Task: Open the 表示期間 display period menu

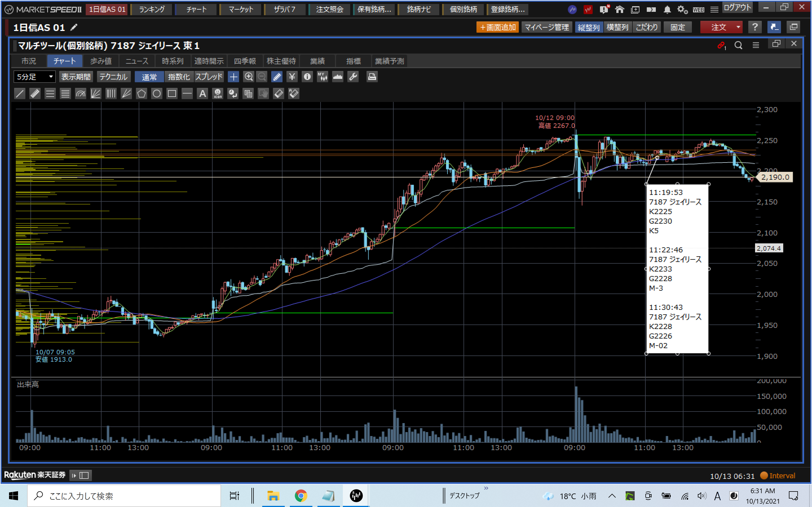Action: click(76, 77)
